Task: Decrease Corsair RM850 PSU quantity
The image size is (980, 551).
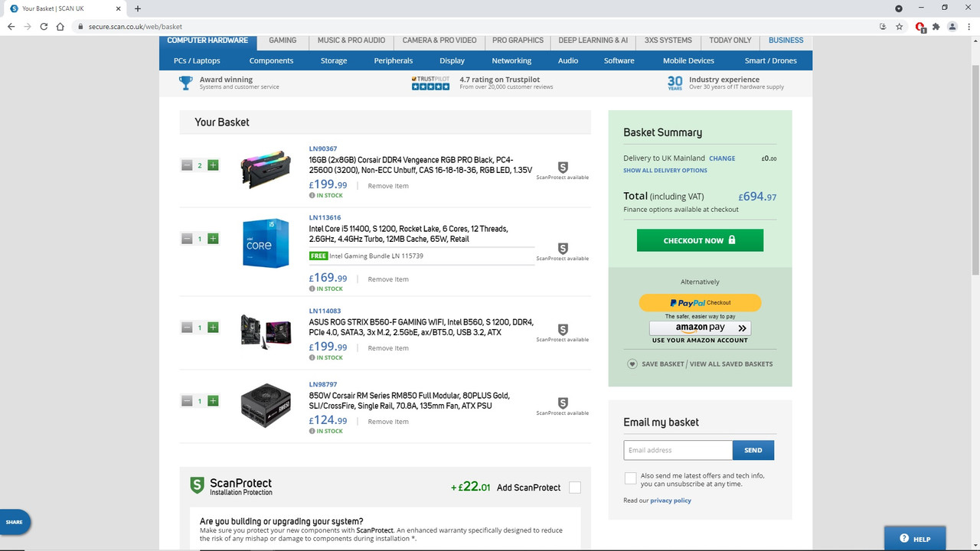Action: click(187, 401)
